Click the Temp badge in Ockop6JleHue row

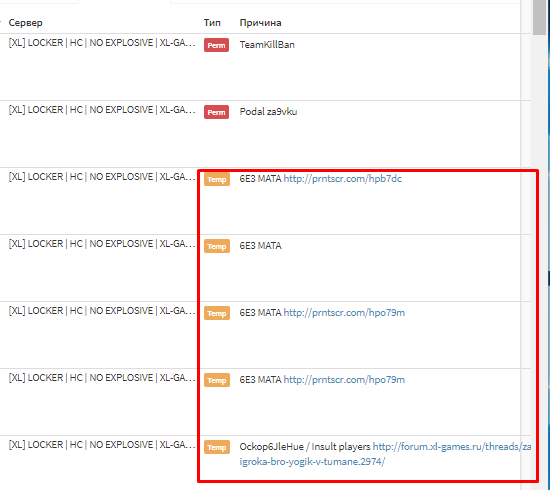pos(217,447)
